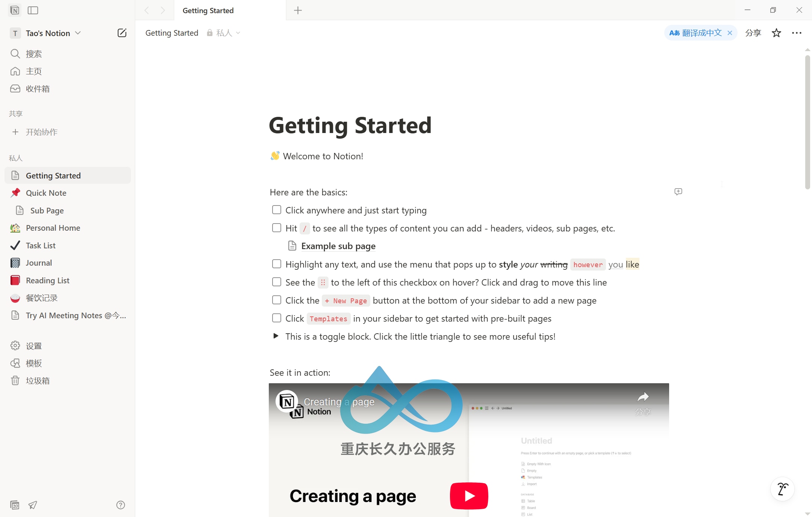This screenshot has width=812, height=517.
Task: Click 翻译成中文 translate button
Action: pos(695,33)
